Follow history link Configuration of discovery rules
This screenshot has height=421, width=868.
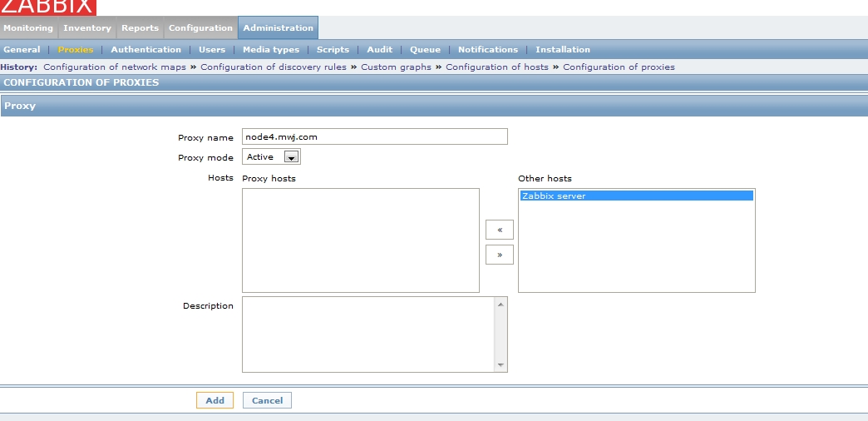click(274, 67)
